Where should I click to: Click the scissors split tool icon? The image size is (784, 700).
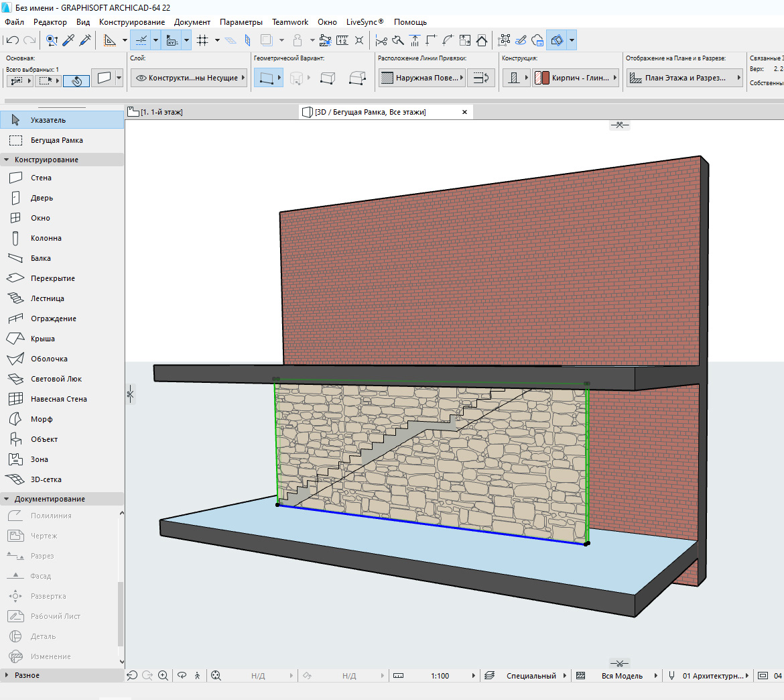pyautogui.click(x=381, y=40)
